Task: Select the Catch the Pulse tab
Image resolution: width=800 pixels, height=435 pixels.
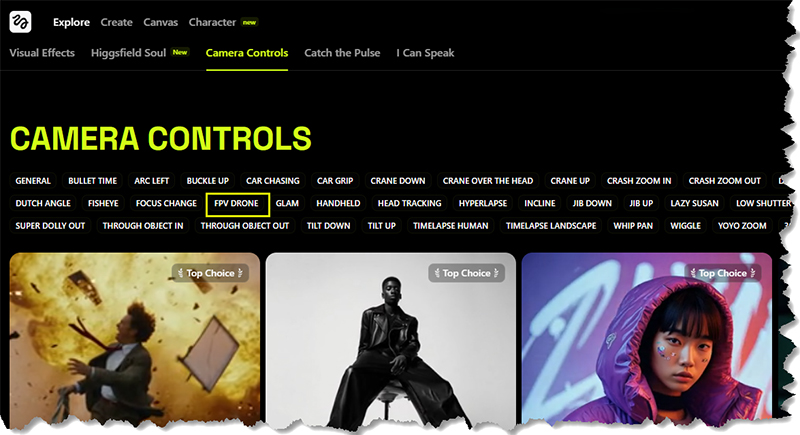Action: click(x=342, y=53)
